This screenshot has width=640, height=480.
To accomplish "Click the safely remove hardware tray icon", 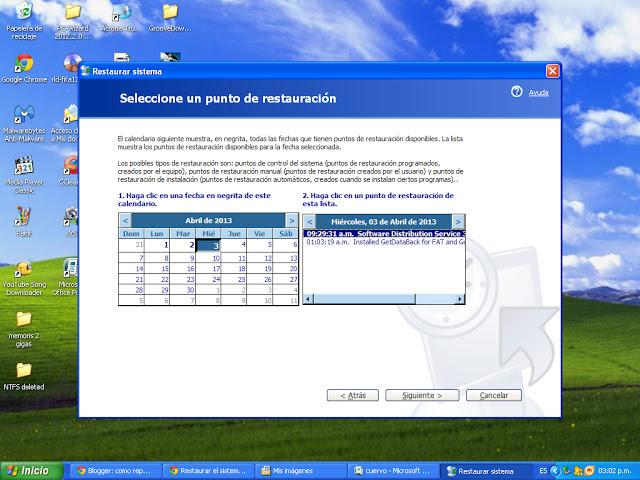I will (566, 471).
